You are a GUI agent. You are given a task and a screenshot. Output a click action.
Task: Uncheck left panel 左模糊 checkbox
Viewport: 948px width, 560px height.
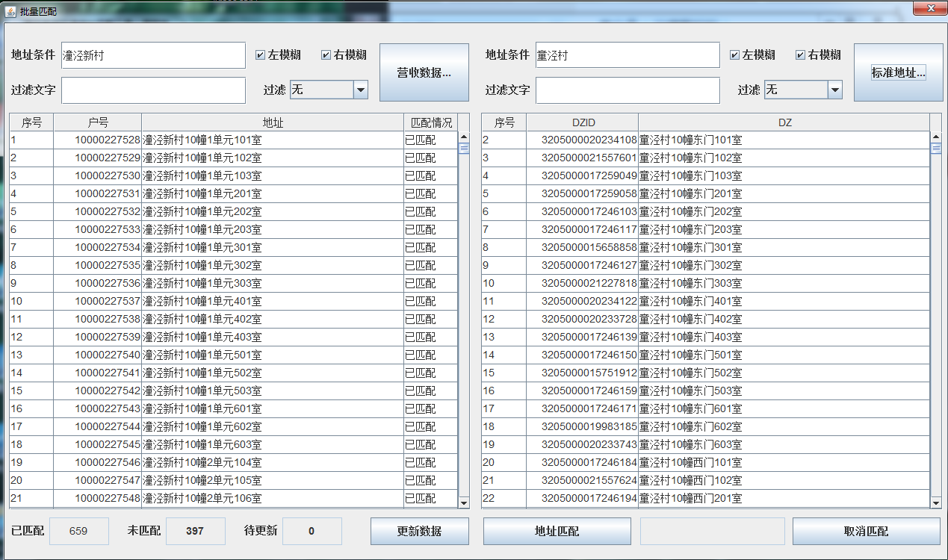click(x=260, y=55)
